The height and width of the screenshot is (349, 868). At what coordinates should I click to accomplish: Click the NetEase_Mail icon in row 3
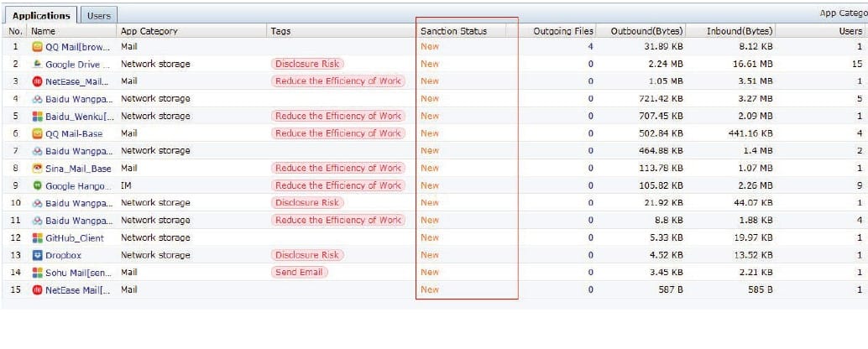coord(37,81)
